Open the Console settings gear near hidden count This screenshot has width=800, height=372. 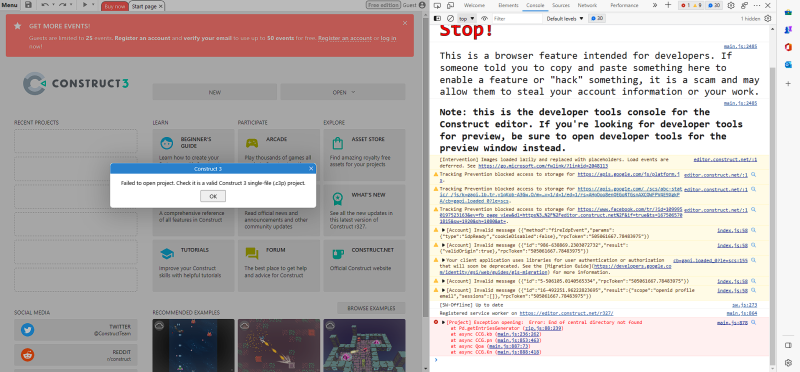click(x=767, y=18)
